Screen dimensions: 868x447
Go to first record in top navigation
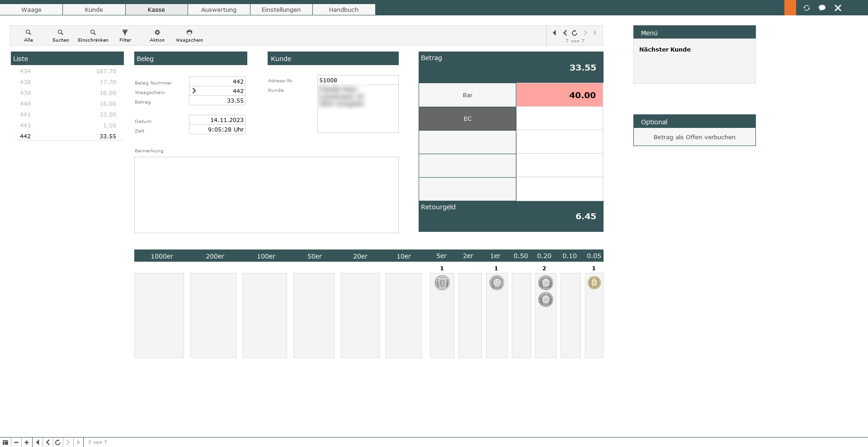pos(554,33)
